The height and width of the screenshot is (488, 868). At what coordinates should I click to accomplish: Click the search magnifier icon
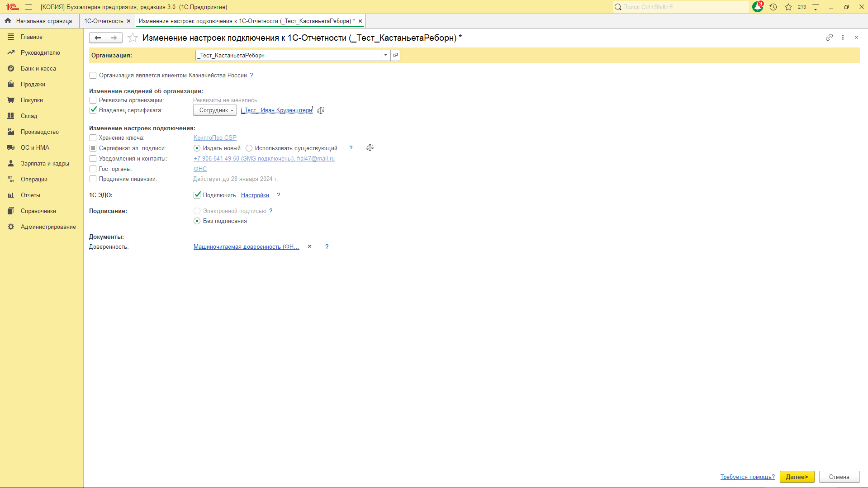coord(618,7)
